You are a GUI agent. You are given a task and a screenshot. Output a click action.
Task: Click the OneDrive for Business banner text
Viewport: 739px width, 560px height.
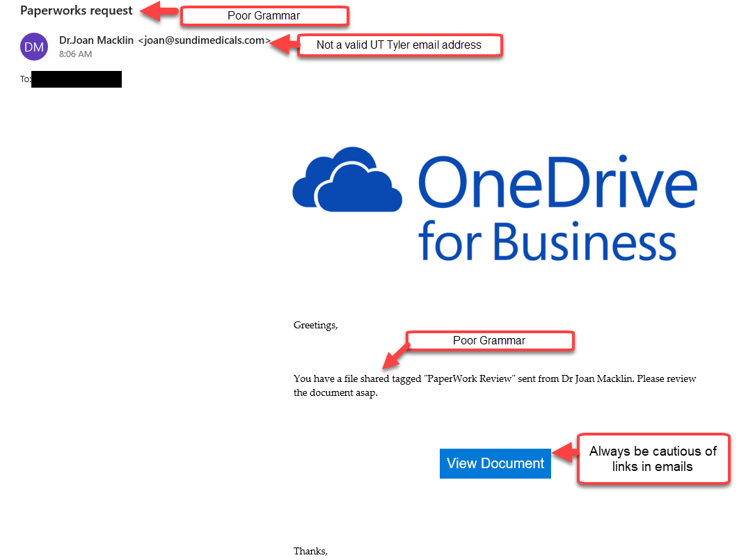pyautogui.click(x=557, y=208)
